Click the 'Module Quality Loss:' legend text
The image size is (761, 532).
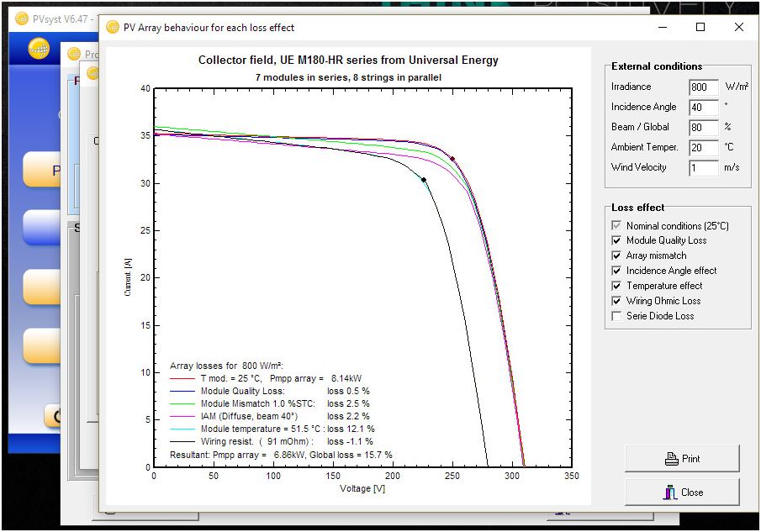click(243, 391)
